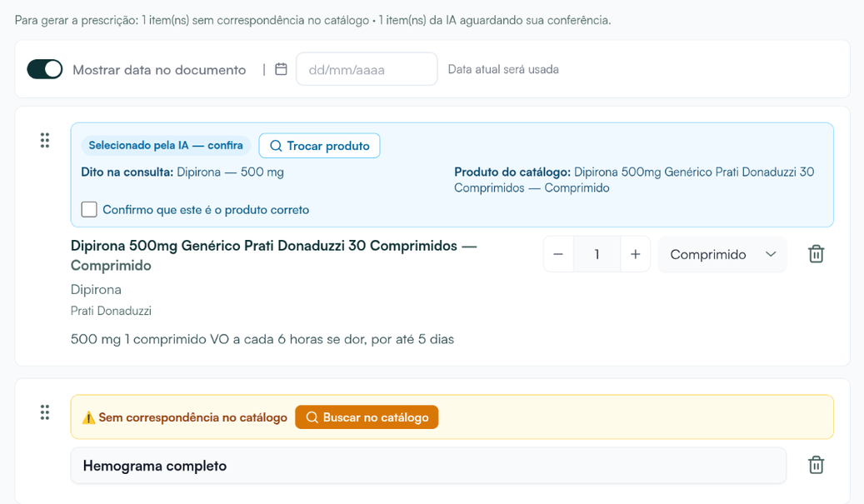This screenshot has height=504, width=864.
Task: Check Confirmo que este é o produto correto
Action: pos(89,209)
